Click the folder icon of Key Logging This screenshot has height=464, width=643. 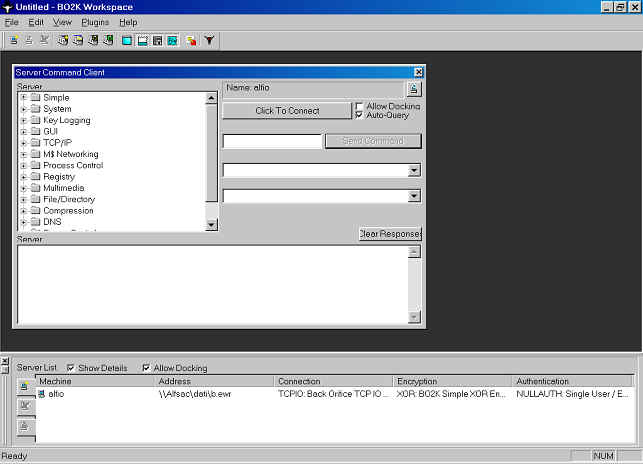click(x=36, y=120)
